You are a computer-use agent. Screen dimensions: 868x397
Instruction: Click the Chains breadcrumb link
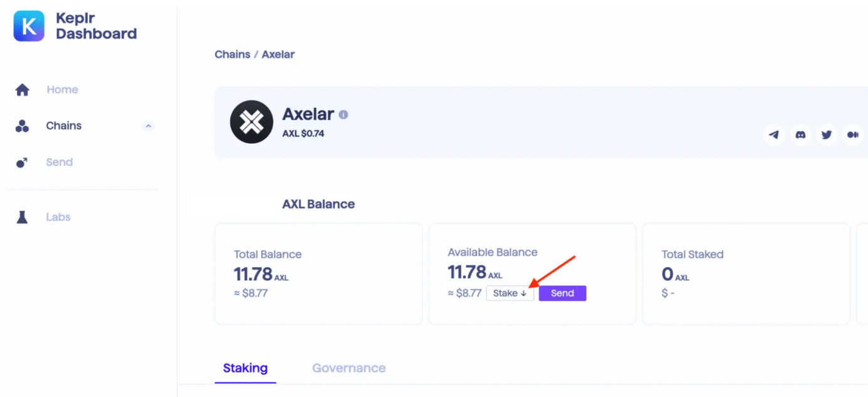(232, 55)
